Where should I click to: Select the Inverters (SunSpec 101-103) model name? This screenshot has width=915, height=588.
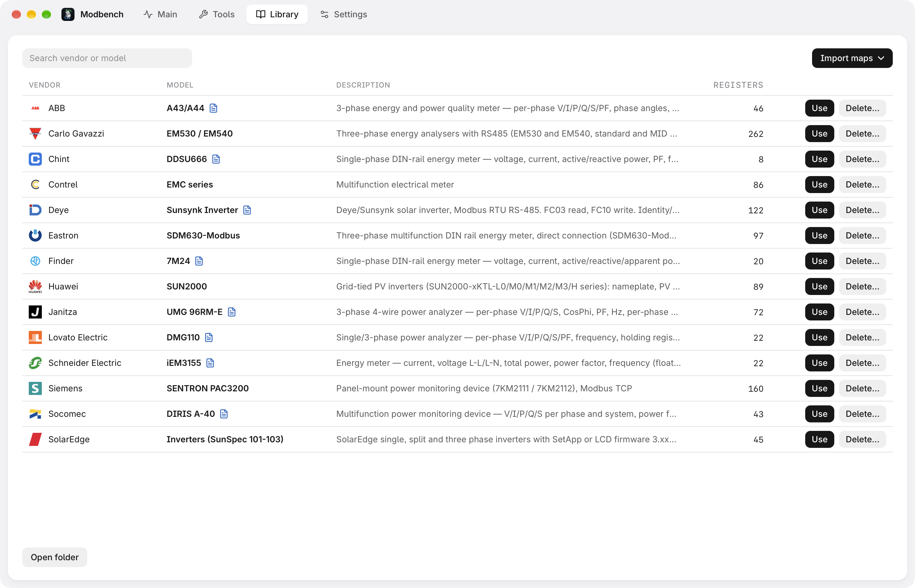(225, 439)
